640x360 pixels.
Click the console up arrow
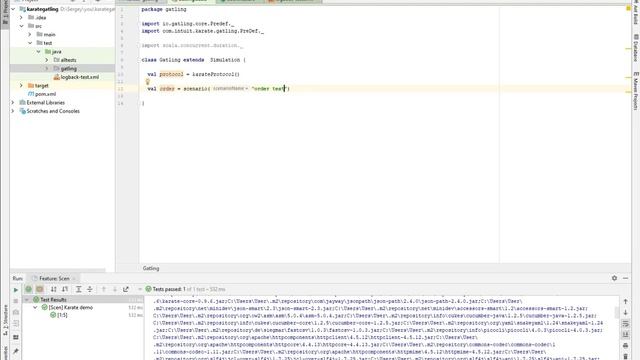click(x=625, y=302)
